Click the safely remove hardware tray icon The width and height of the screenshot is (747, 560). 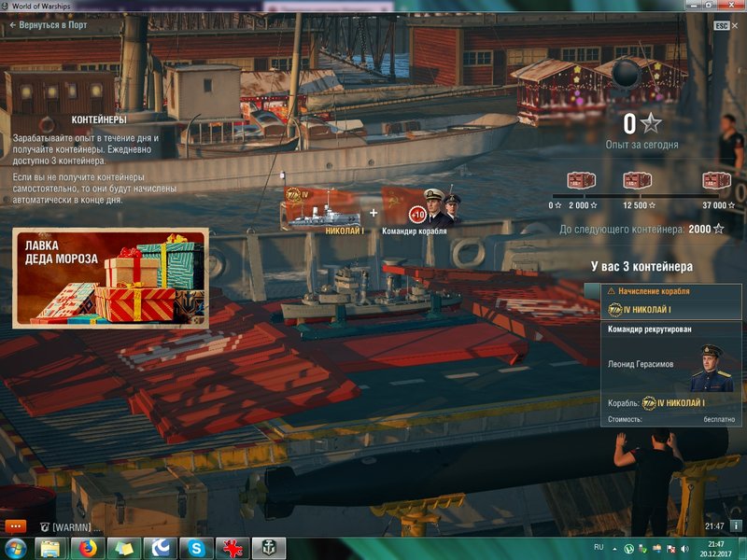click(643, 549)
